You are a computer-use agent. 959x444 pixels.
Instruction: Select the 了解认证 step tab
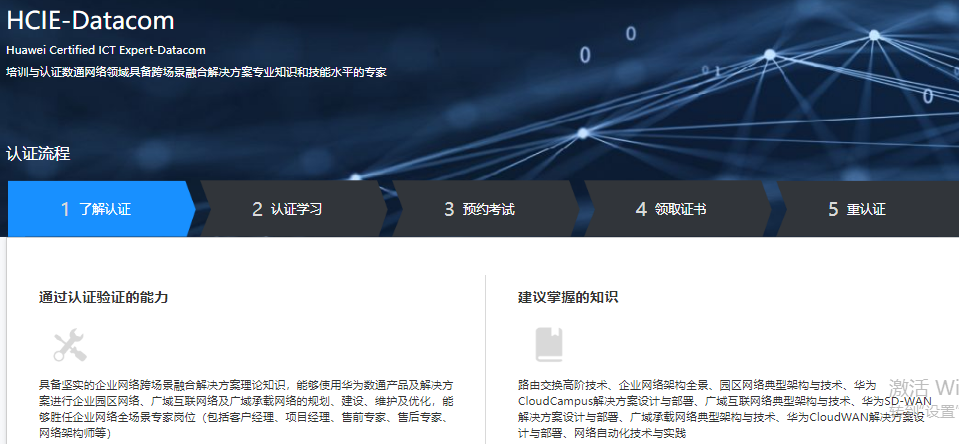tap(96, 209)
